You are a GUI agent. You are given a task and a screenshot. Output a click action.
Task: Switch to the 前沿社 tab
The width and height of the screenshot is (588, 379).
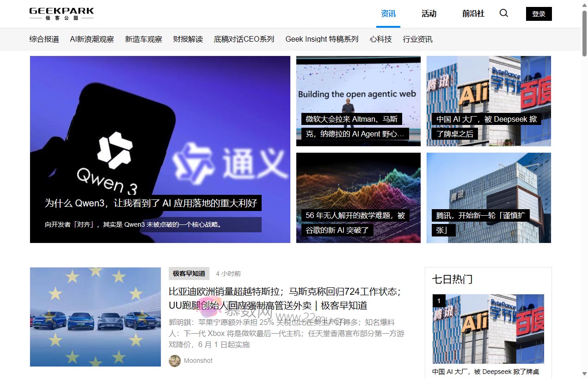coord(473,14)
